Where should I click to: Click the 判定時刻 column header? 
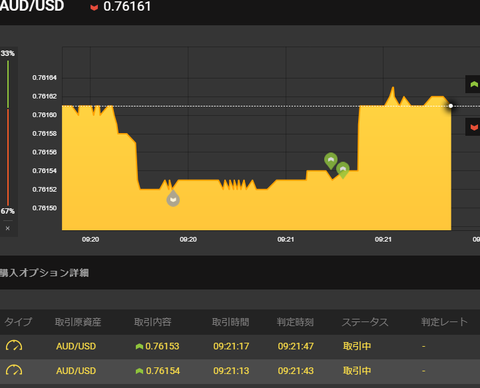point(295,322)
